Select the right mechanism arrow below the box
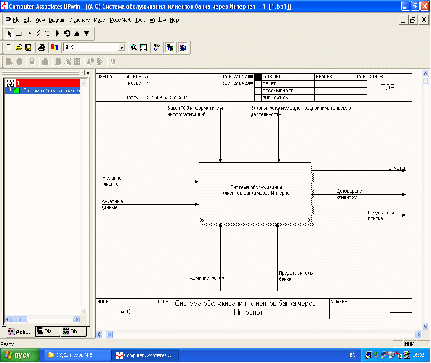The height and width of the screenshot is (363, 431). coord(277,257)
